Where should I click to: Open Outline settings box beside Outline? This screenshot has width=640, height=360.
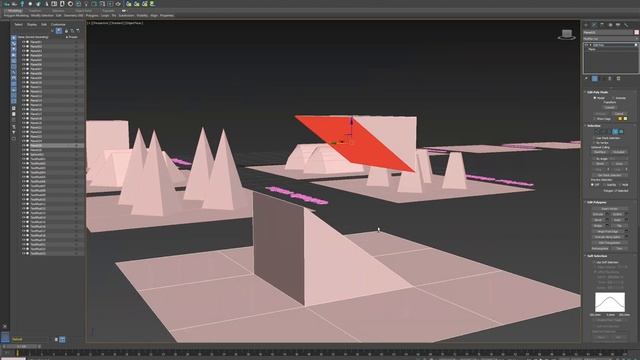tap(627, 214)
